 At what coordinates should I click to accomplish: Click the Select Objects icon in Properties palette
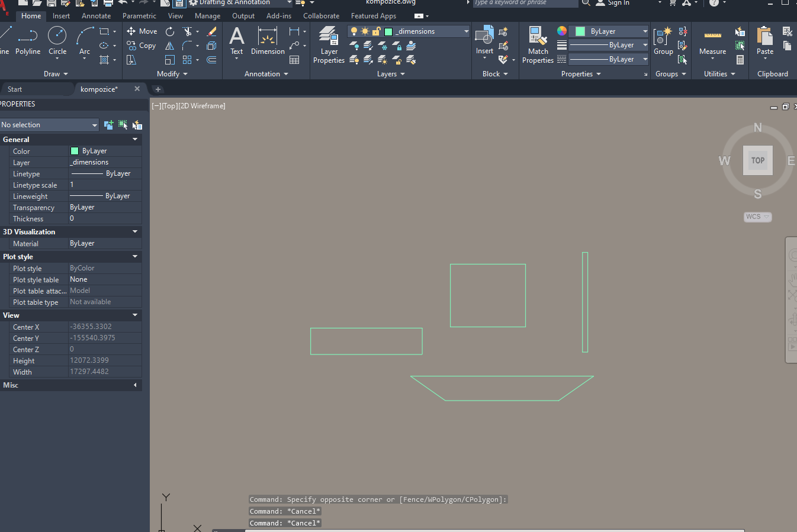point(123,125)
